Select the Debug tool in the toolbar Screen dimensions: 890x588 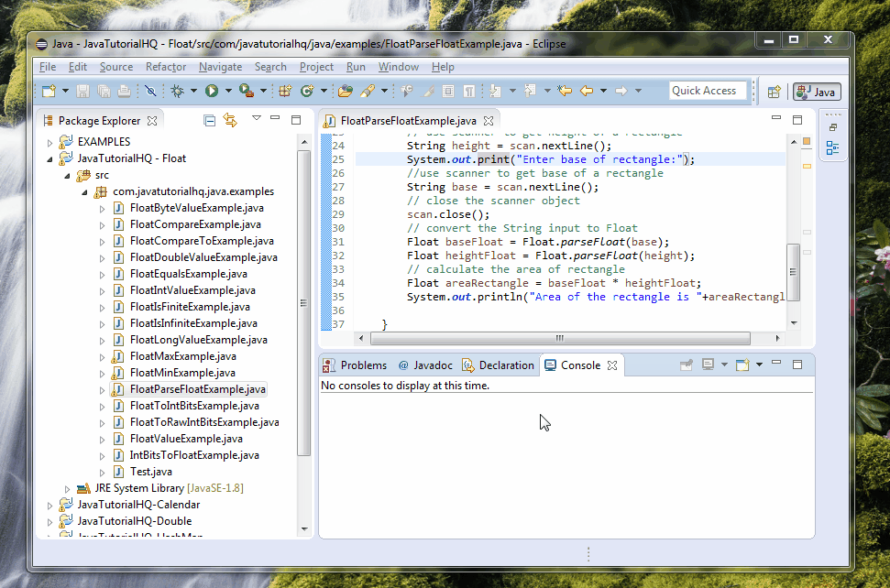178,91
